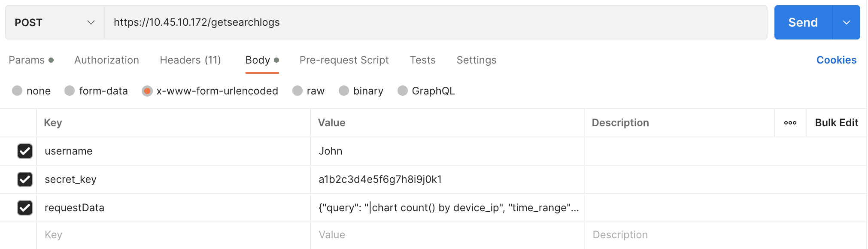Uncheck the secret_key row checkbox
Viewport: 868px width, 249px height.
point(25,179)
